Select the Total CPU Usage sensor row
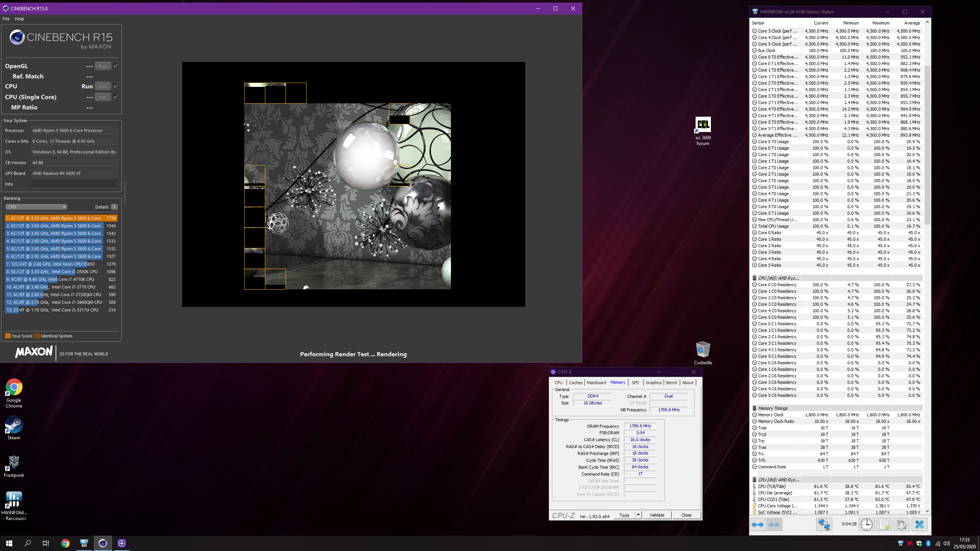This screenshot has width=980, height=551. 836,226
